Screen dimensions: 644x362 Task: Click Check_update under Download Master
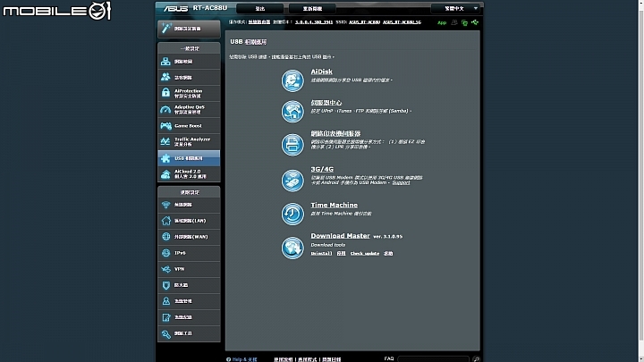(x=365, y=253)
